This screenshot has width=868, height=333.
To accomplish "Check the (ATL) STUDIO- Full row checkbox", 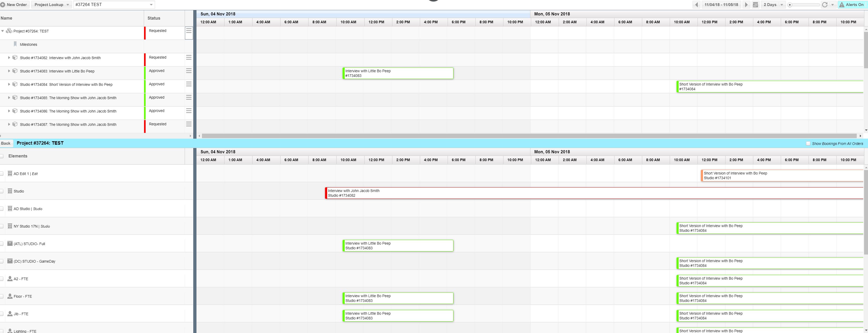I will click(2, 244).
